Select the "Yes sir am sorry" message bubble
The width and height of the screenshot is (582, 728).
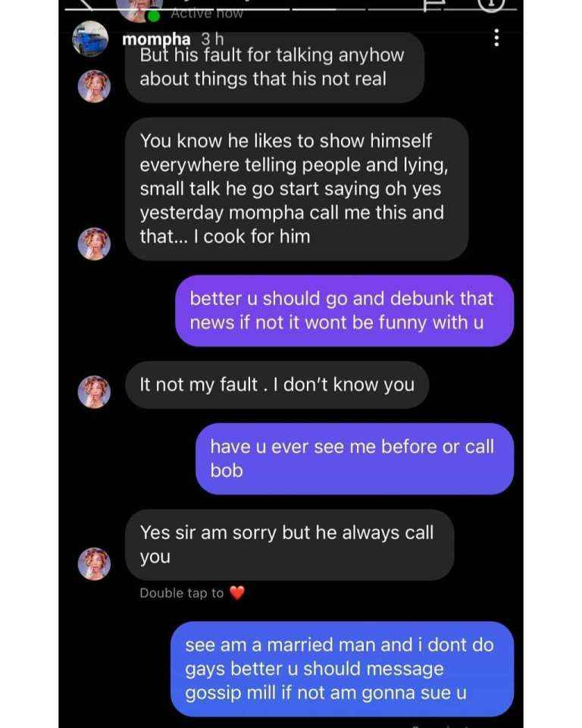pyautogui.click(x=289, y=544)
